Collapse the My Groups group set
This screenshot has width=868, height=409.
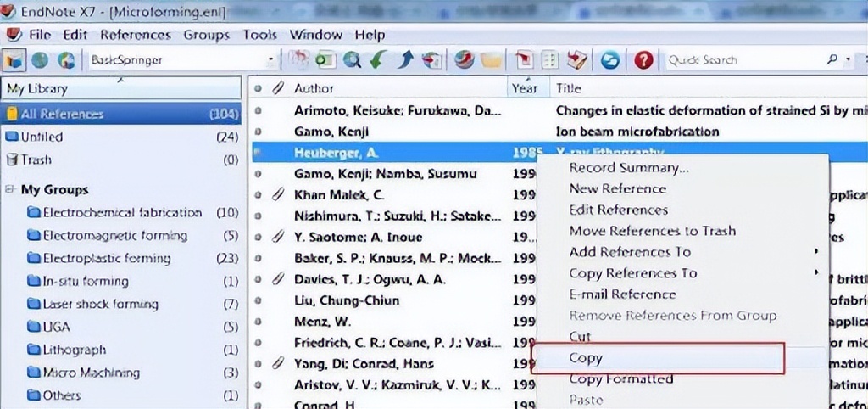8,189
